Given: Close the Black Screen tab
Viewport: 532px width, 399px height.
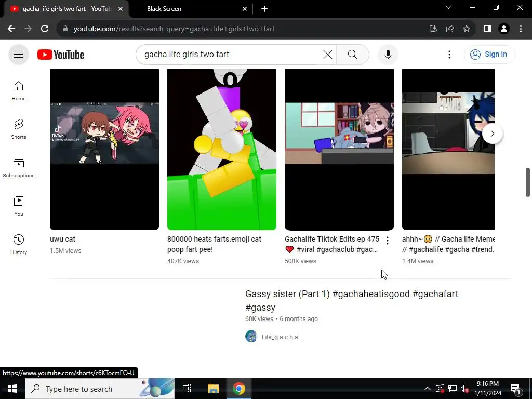Looking at the screenshot, I should pos(245,9).
